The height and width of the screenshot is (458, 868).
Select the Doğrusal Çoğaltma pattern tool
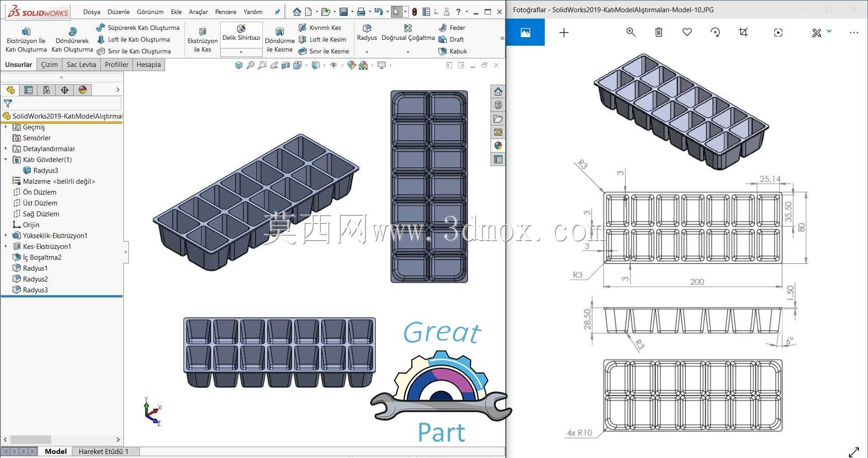(x=408, y=33)
